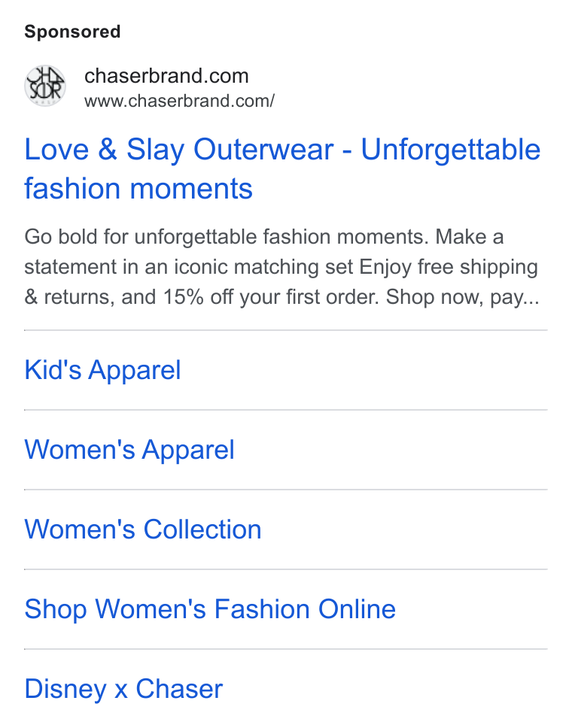Click the www.chaserbrand.com/ URL text
The height and width of the screenshot is (728, 572).
click(179, 101)
